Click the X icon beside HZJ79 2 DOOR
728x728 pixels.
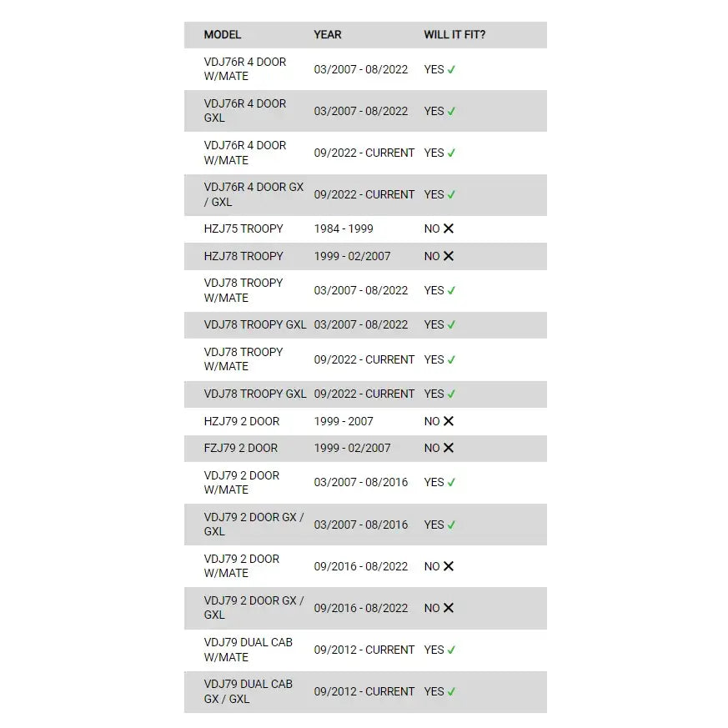tap(449, 421)
